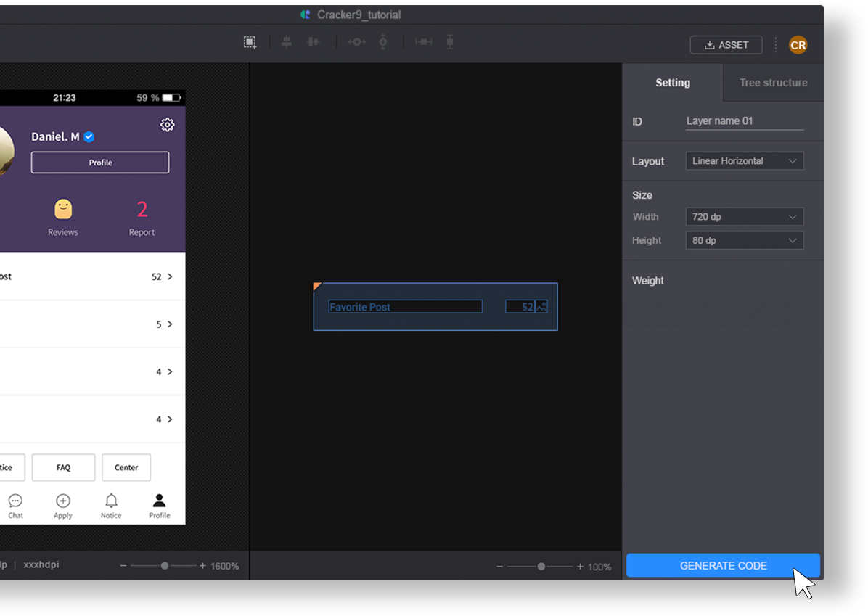The height and width of the screenshot is (616, 868).
Task: Zoom in canvas with the plus beside 100%
Action: [580, 567]
